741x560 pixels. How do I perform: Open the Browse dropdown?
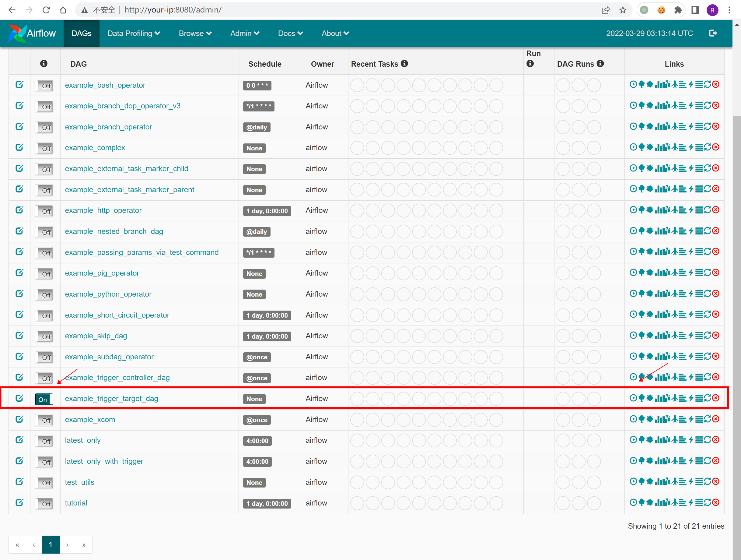click(x=195, y=33)
